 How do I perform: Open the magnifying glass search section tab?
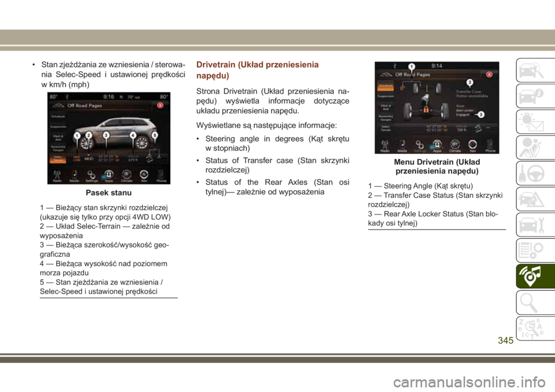click(x=535, y=303)
